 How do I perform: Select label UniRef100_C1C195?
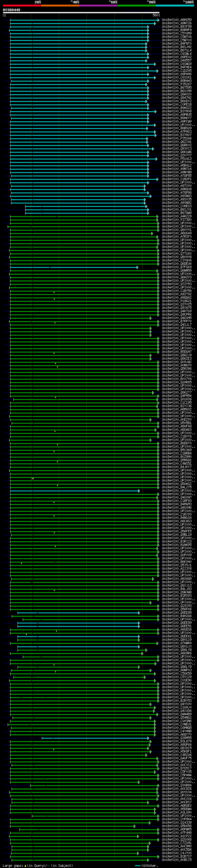(177, 402)
